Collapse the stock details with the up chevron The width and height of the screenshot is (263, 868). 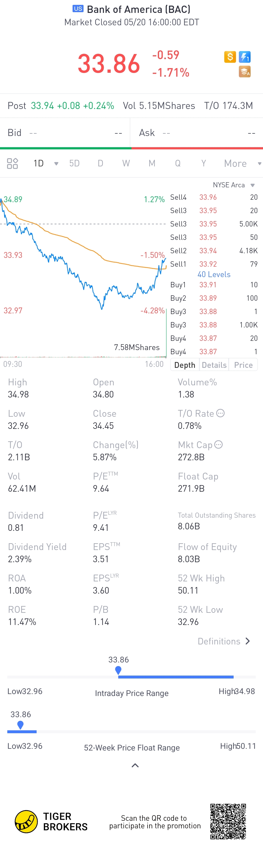point(135,766)
